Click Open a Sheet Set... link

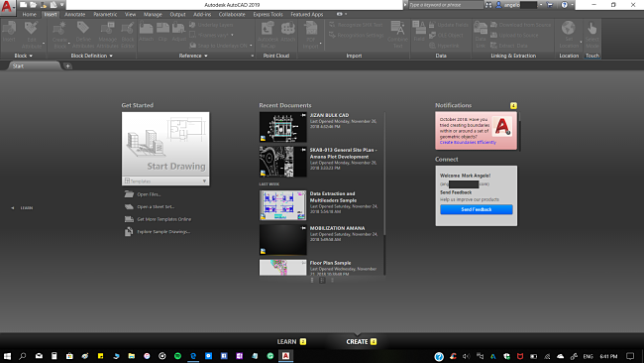(x=156, y=206)
